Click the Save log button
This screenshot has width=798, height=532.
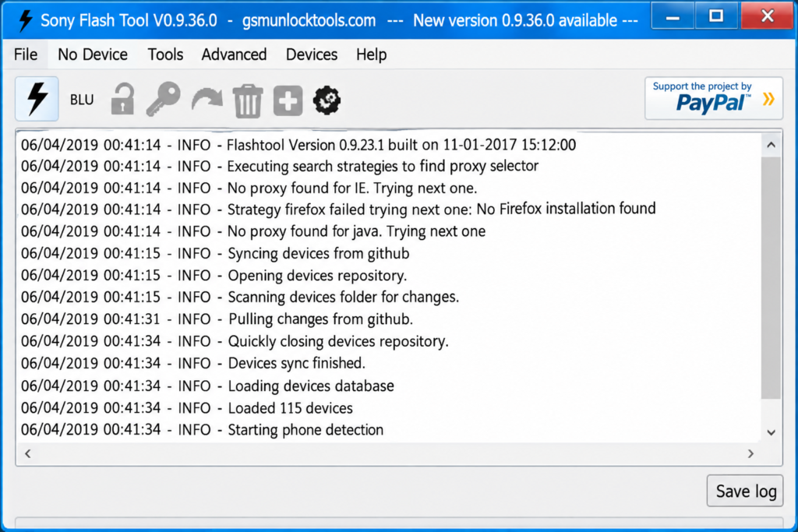click(745, 491)
